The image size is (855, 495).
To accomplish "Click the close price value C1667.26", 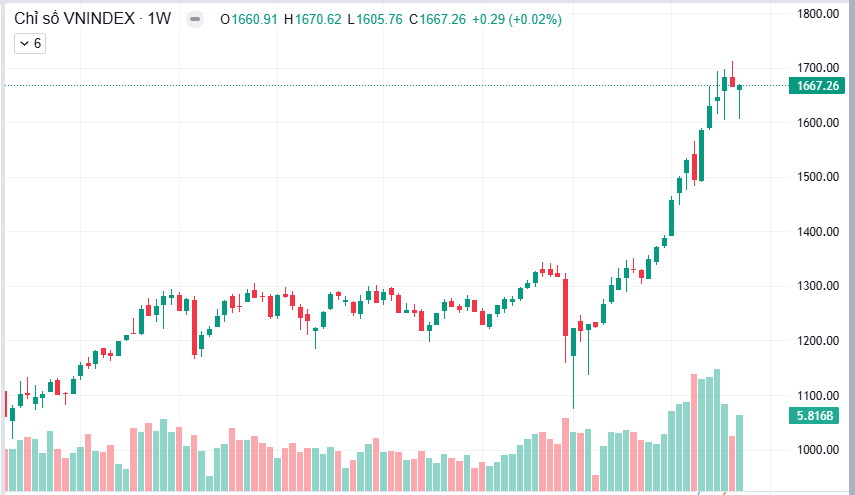I will coord(437,20).
